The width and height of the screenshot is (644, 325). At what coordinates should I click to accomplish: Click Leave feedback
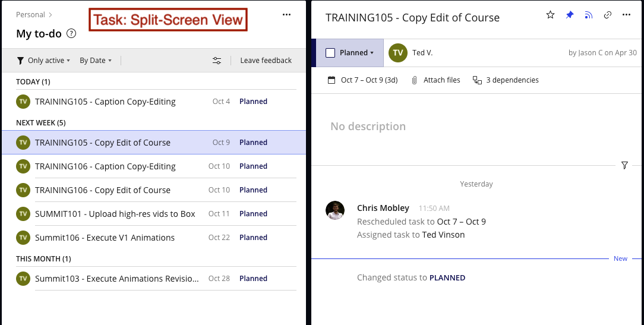pos(266,61)
